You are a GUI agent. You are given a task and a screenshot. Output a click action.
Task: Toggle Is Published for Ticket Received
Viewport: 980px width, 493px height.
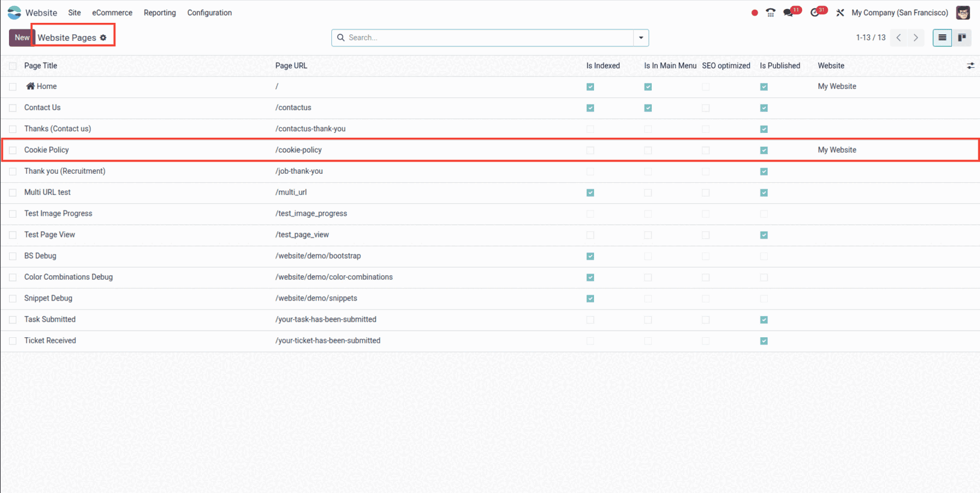coord(764,341)
